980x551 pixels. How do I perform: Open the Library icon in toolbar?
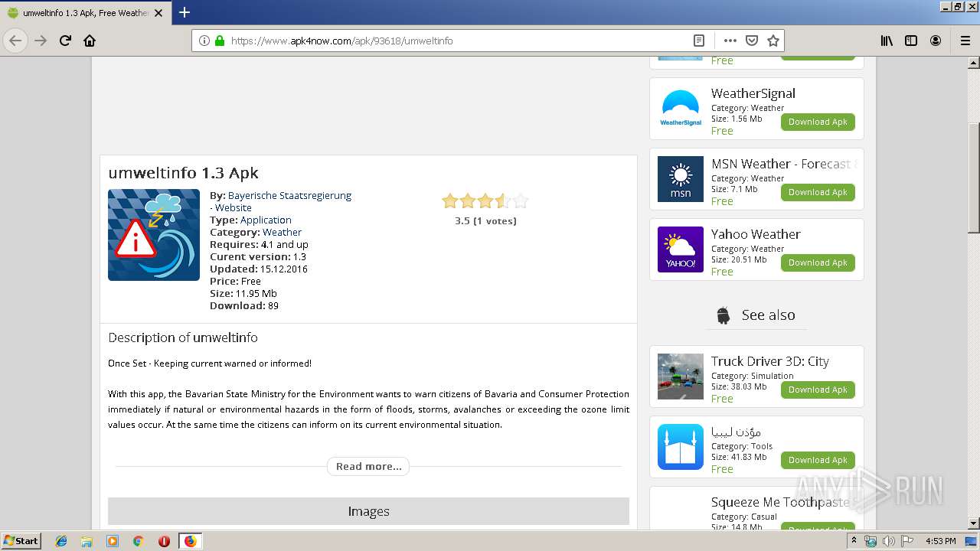[x=887, y=41]
